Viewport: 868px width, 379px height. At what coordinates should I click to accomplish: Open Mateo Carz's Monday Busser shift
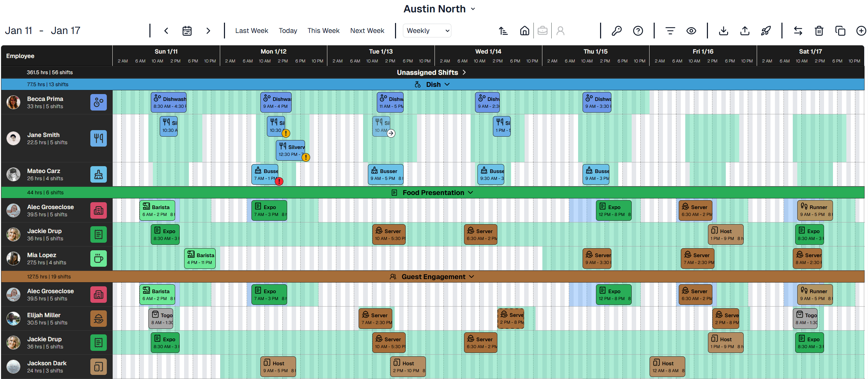tap(265, 174)
